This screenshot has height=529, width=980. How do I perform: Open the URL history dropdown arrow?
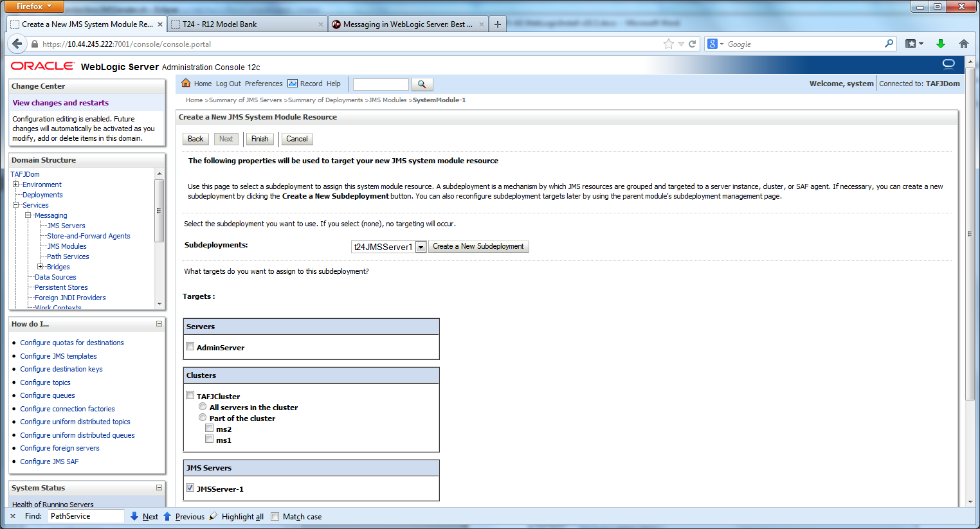[681, 44]
